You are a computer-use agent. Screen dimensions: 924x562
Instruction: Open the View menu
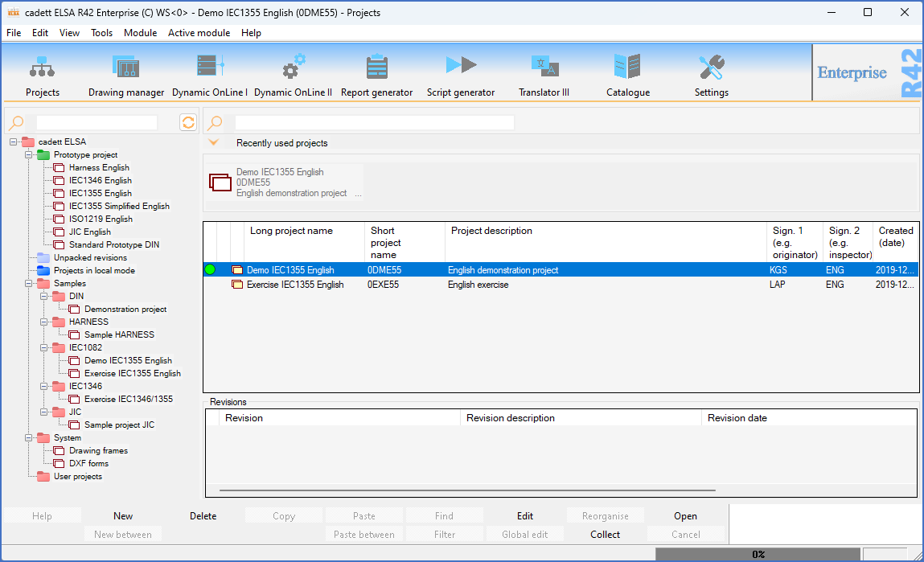point(69,33)
